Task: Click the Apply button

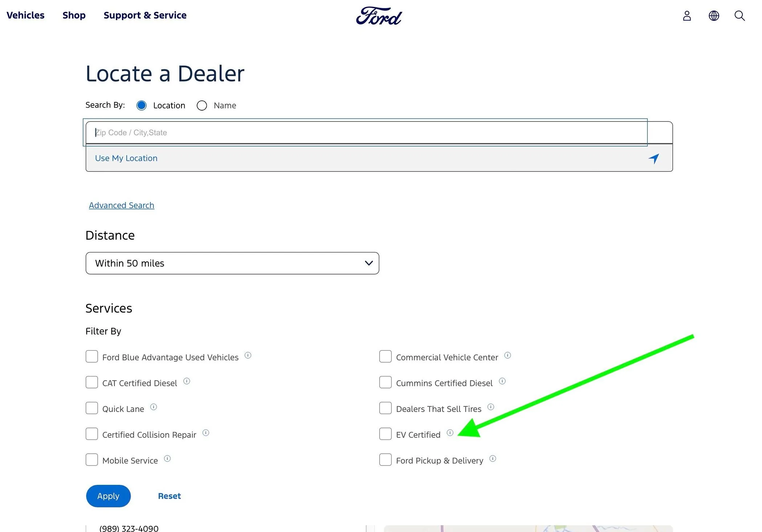Action: click(108, 496)
